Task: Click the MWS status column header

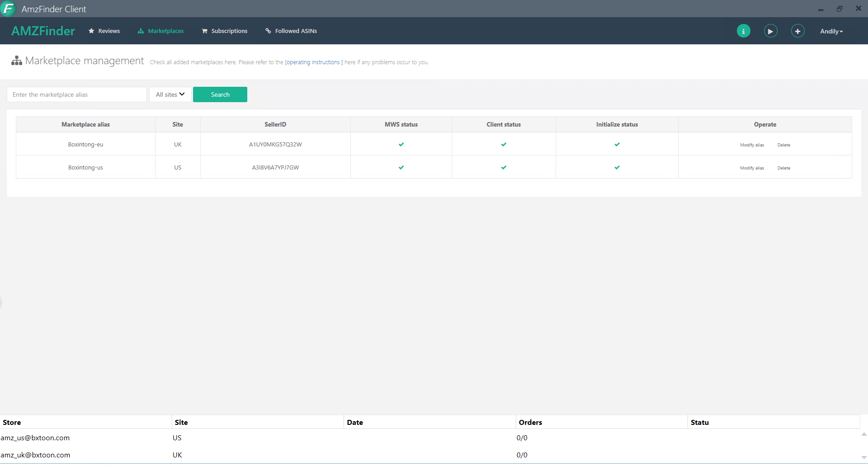Action: coord(401,124)
